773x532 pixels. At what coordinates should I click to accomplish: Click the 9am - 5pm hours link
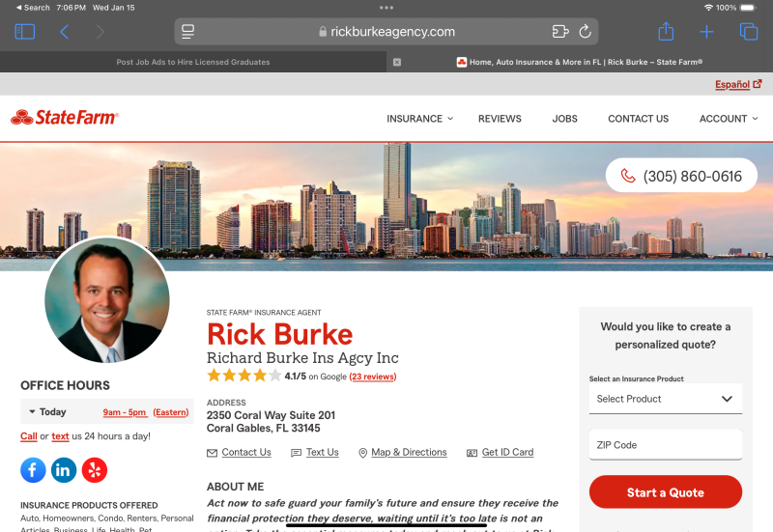125,412
